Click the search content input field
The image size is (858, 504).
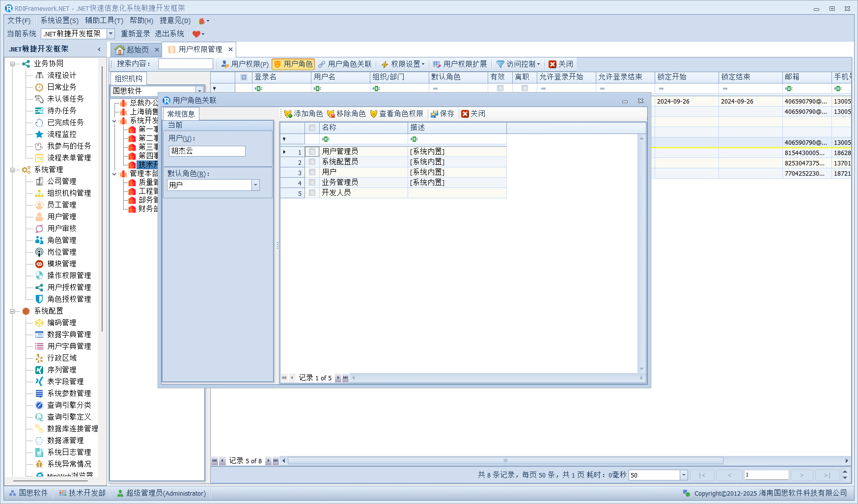185,64
